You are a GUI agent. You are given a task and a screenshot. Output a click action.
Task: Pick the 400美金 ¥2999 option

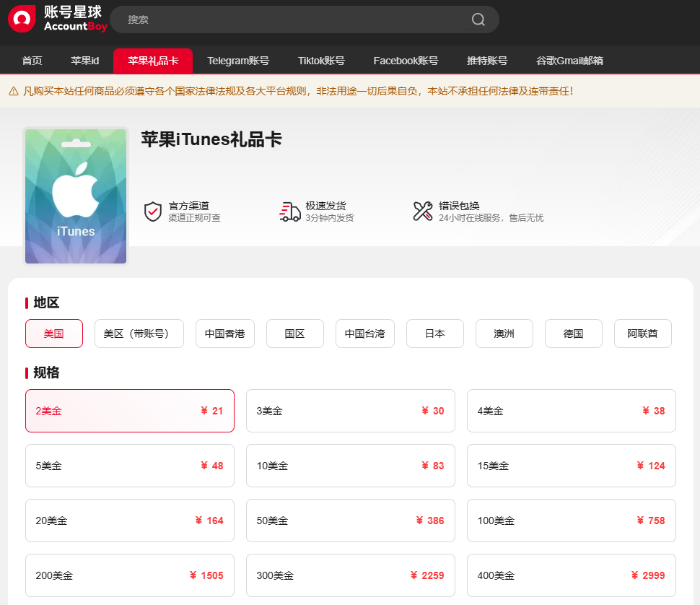click(572, 575)
